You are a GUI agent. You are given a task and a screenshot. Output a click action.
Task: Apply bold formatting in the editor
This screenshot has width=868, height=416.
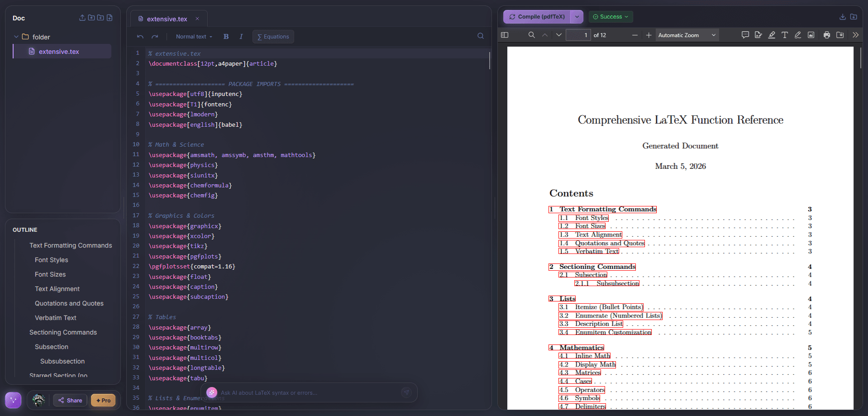coord(226,37)
